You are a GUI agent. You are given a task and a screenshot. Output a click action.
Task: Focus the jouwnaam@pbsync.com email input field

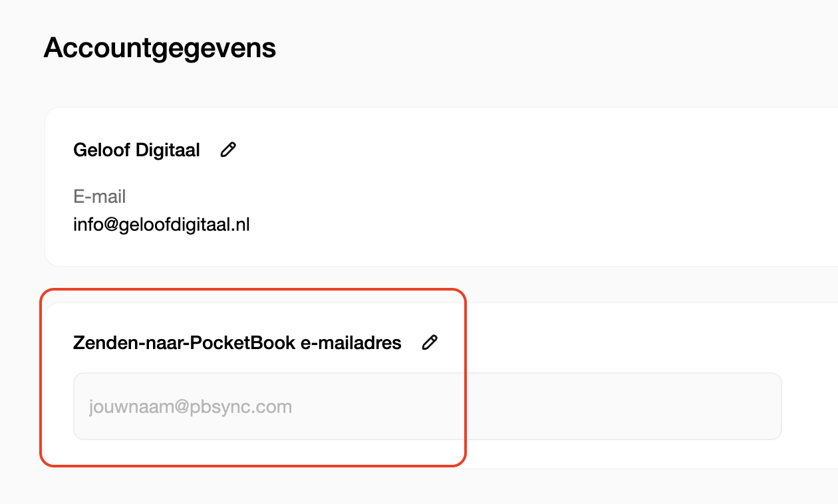pos(428,406)
